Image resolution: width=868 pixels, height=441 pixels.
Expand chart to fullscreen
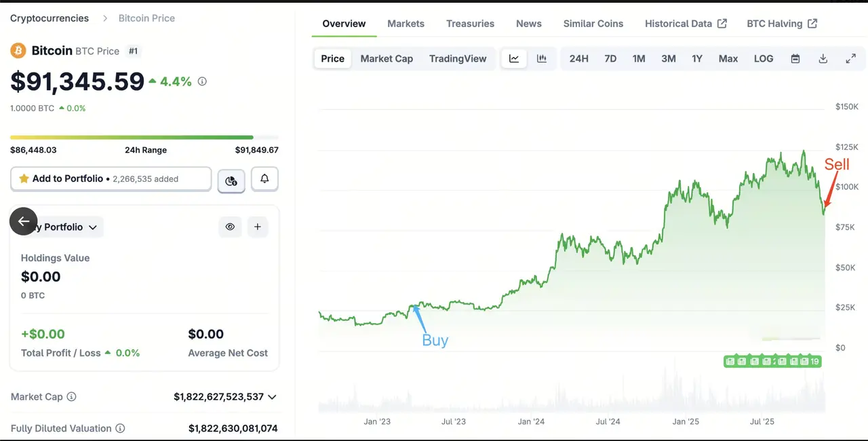[851, 58]
